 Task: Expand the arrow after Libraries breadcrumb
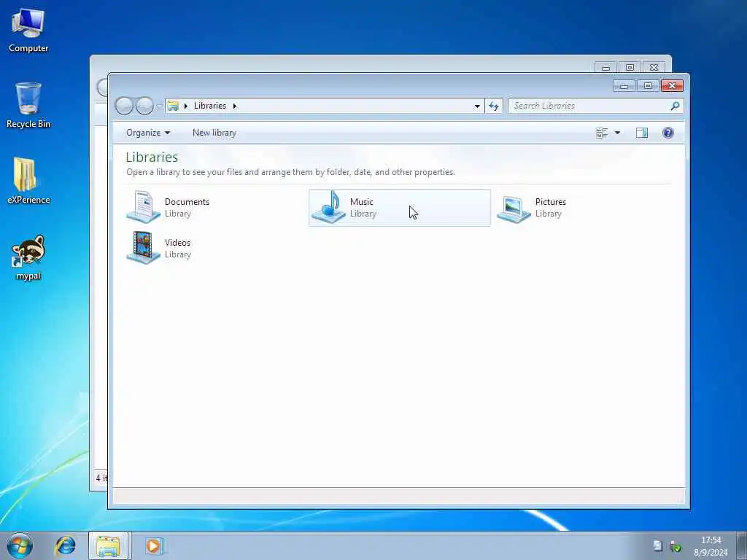click(x=234, y=106)
